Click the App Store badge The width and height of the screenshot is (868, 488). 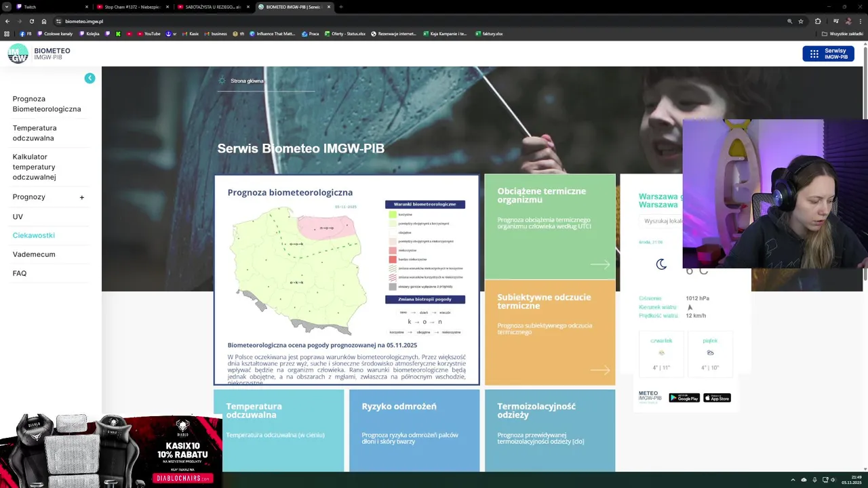(x=717, y=398)
